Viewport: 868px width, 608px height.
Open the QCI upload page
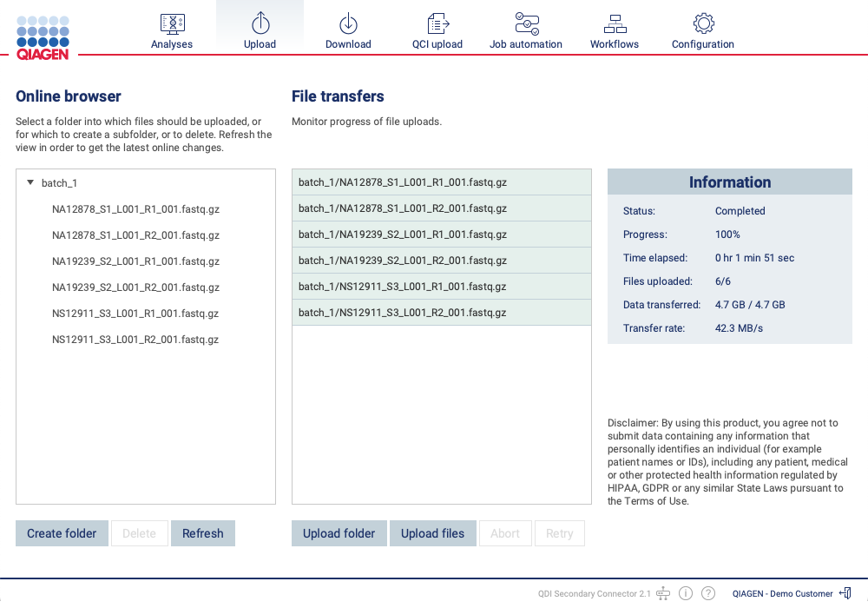click(437, 31)
